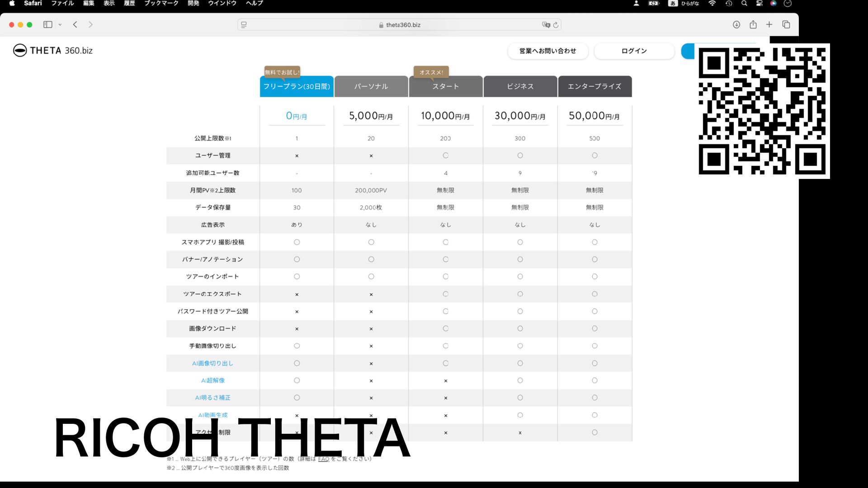Open the FAQ link in the footnote
Image resolution: width=868 pixels, height=488 pixels.
click(x=323, y=459)
